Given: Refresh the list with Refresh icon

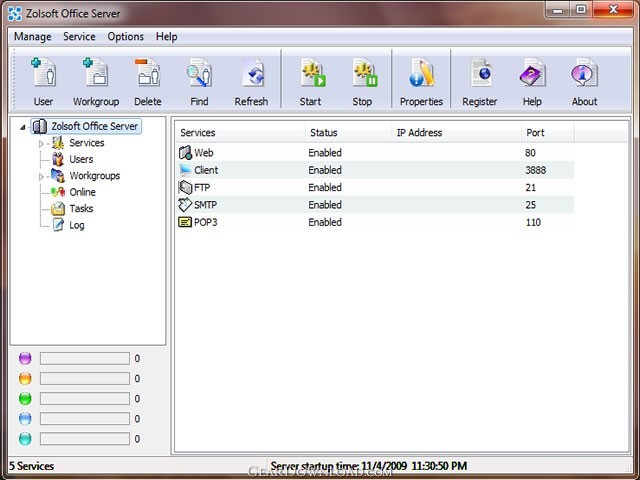Looking at the screenshot, I should coord(252,73).
